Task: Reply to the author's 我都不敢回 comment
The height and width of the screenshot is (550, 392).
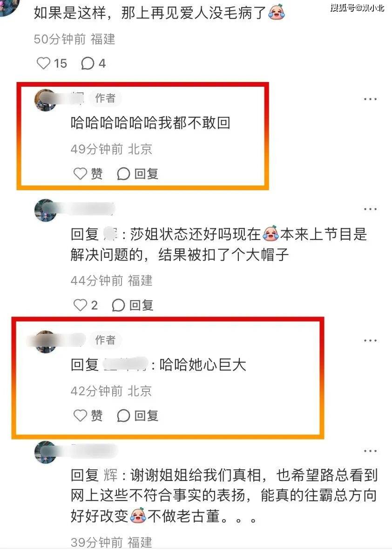Action: (x=138, y=174)
